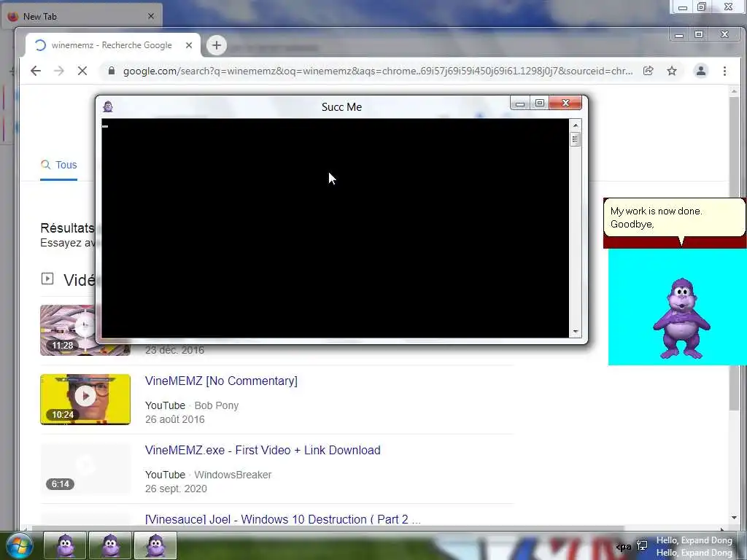Screen dimensions: 747x560
Task: Click the share page icon in address bar
Action: point(648,71)
